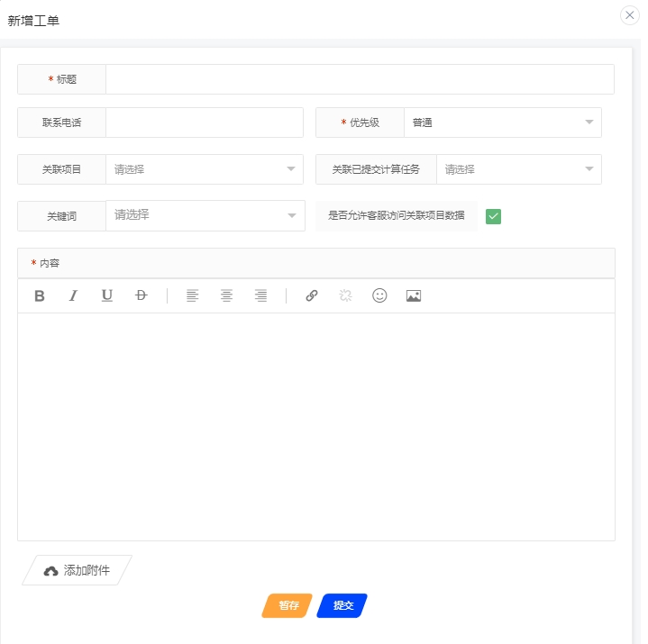This screenshot has height=644, width=648.
Task: Click the cloud upload icon
Action: pyautogui.click(x=50, y=571)
